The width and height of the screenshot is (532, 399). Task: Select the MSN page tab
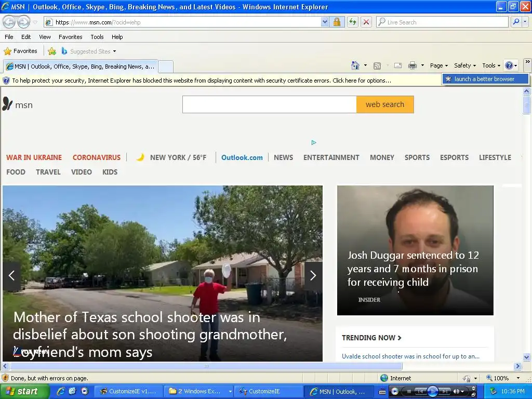pyautogui.click(x=81, y=66)
